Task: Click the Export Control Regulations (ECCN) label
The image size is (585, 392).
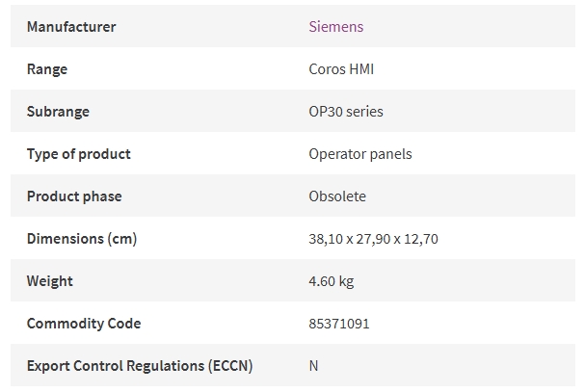Action: click(140, 366)
